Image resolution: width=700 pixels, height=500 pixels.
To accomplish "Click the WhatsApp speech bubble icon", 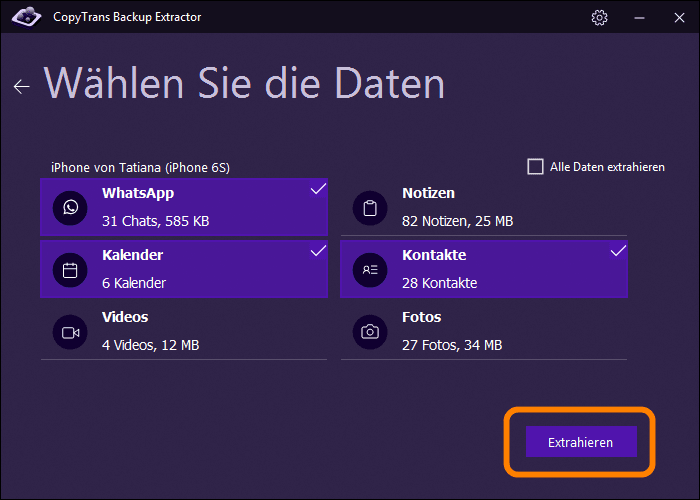I will coord(70,208).
